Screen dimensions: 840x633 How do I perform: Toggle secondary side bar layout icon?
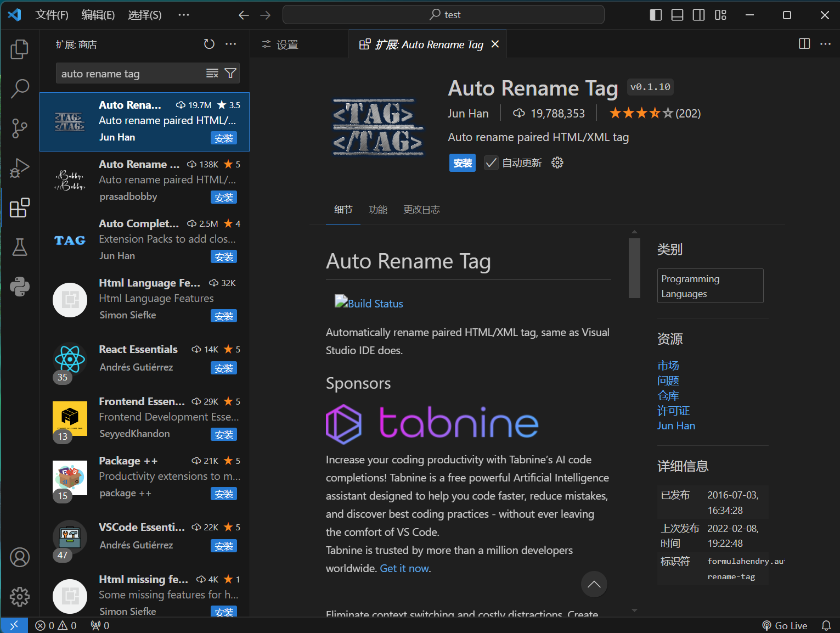(x=699, y=15)
